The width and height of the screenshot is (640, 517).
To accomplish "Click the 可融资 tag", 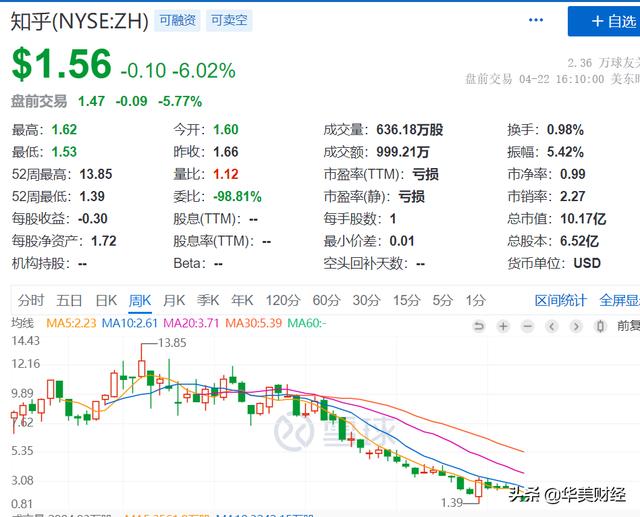I will point(176,19).
